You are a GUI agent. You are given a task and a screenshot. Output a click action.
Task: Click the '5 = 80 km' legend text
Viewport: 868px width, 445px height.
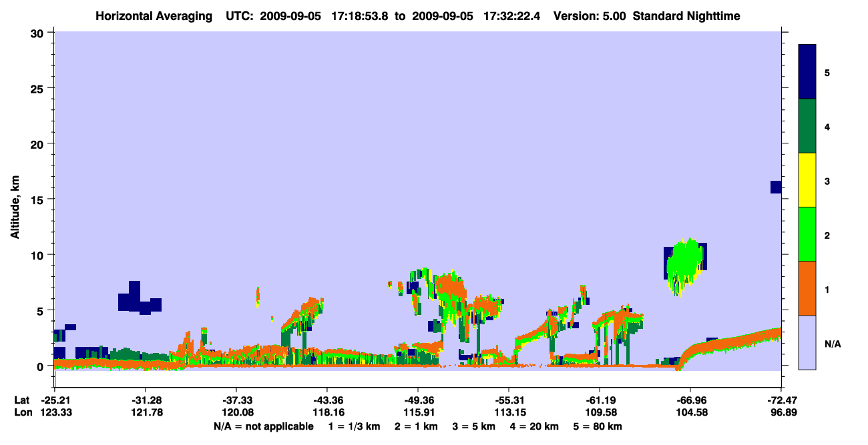[599, 426]
